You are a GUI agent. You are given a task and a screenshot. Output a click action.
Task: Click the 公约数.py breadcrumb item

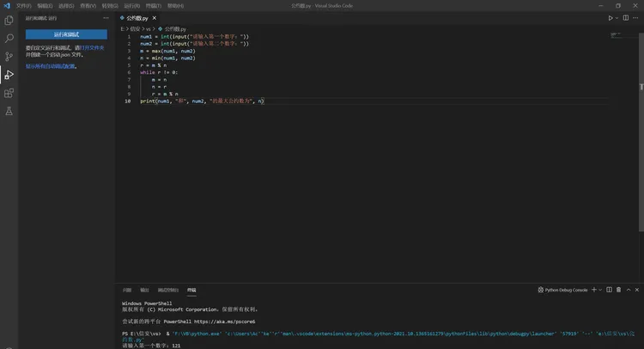pos(173,29)
